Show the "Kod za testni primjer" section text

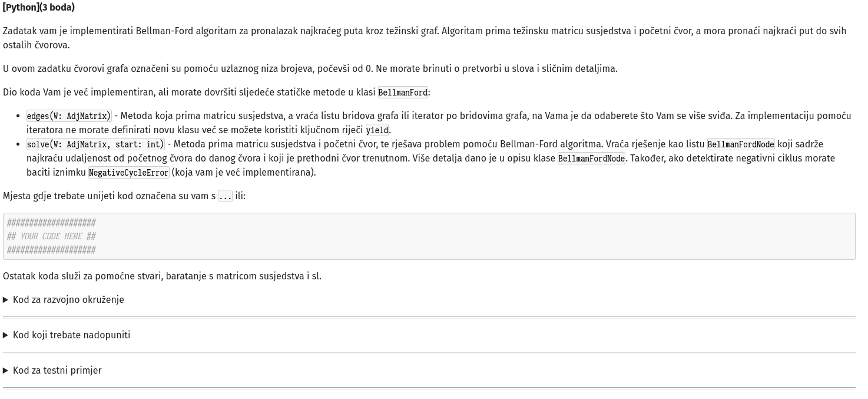click(57, 371)
